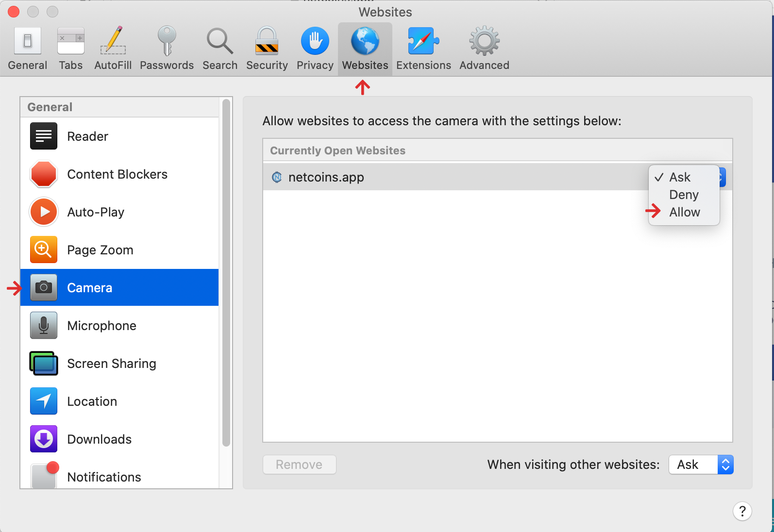The image size is (774, 532).
Task: Select Content Blockers in the sidebar list
Action: 119,174
